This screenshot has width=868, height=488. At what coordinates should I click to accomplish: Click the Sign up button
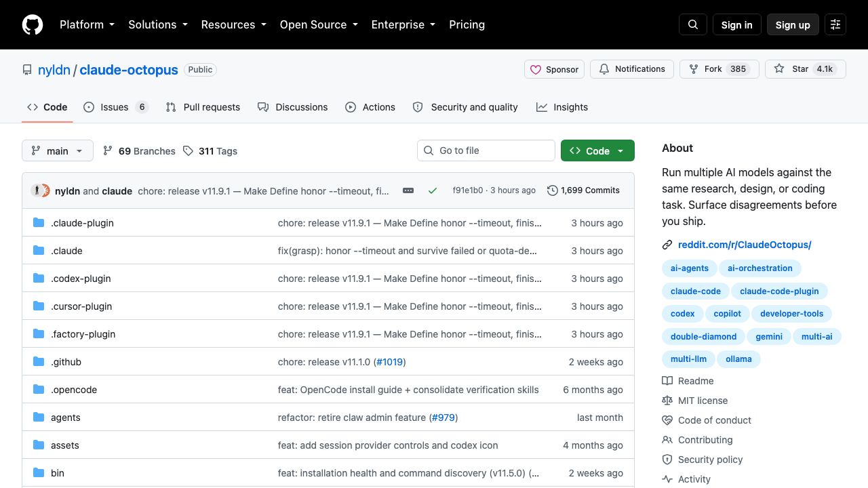pos(793,24)
